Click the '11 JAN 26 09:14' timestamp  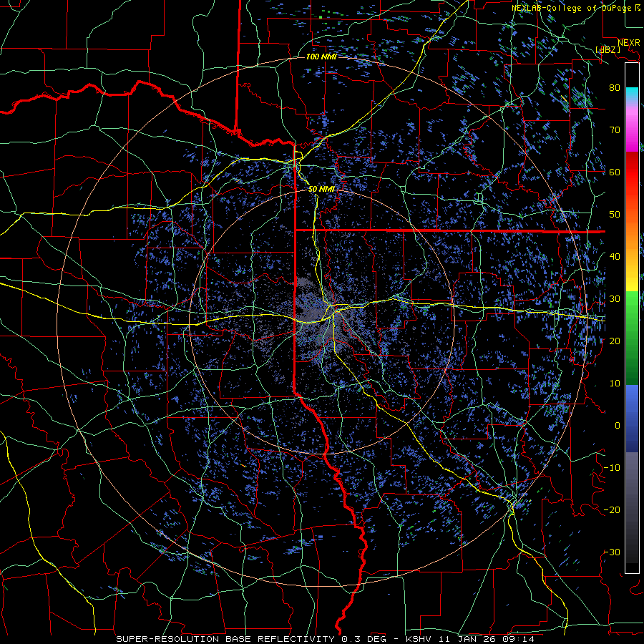487,639
